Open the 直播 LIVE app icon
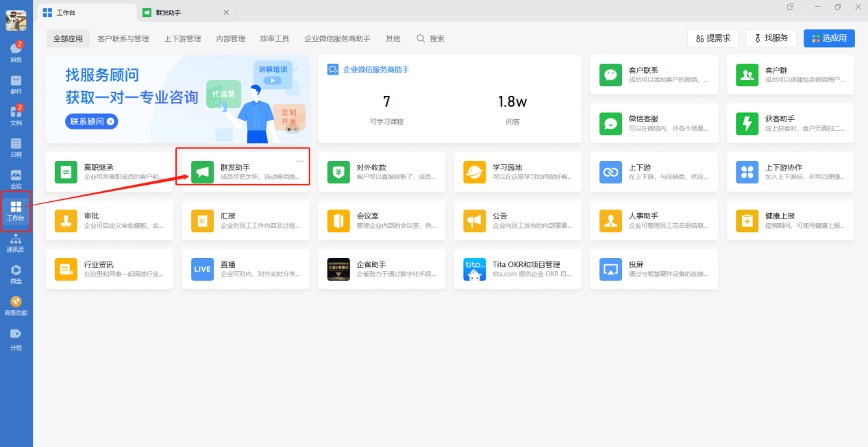868x447 pixels. [202, 269]
